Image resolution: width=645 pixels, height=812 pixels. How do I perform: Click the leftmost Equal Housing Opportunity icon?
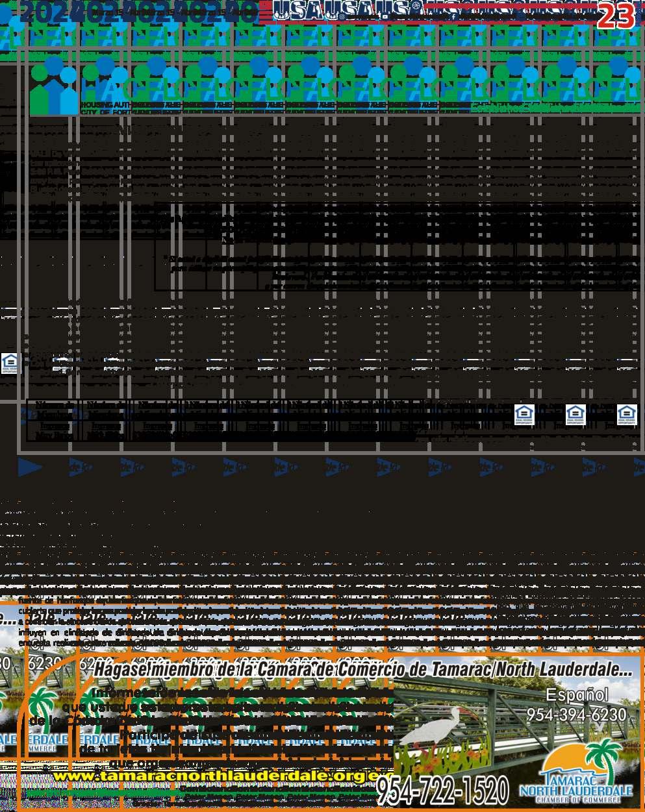(x=10, y=363)
